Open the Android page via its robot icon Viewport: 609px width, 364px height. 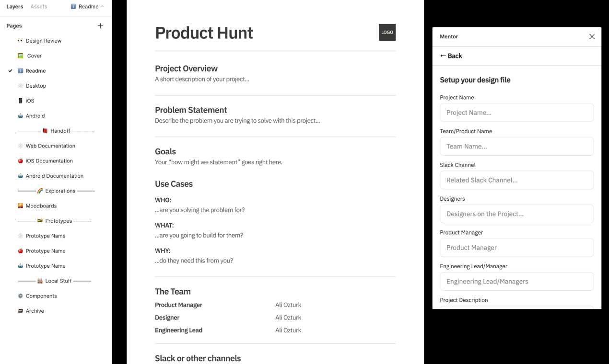20,115
